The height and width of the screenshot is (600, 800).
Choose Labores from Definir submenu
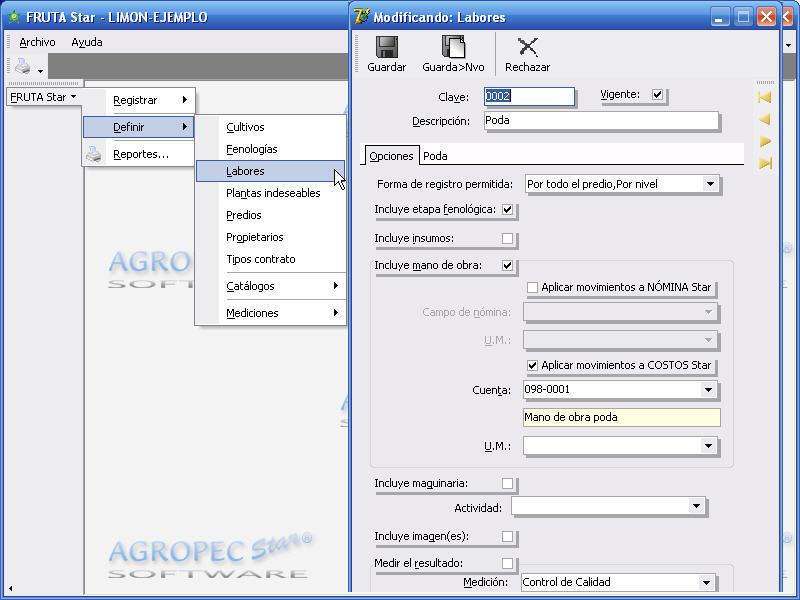point(271,171)
